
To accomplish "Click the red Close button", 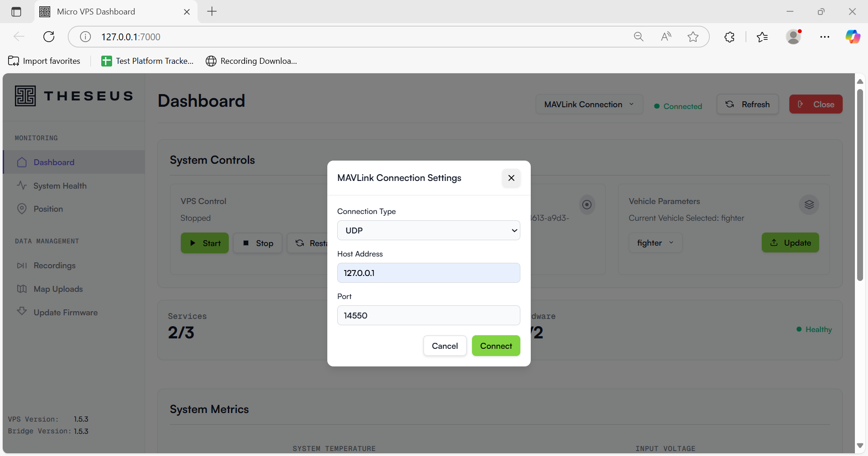I will pos(816,104).
